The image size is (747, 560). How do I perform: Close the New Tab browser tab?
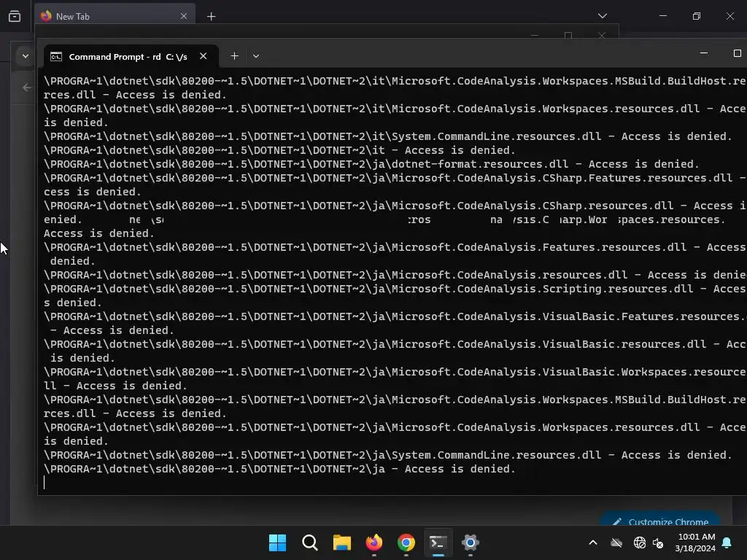click(x=183, y=16)
